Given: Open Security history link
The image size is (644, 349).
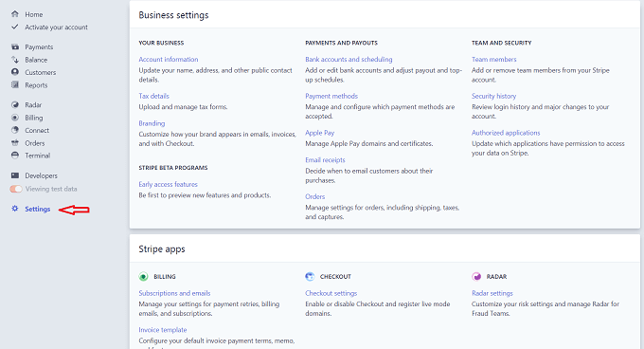Looking at the screenshot, I should point(493,96).
